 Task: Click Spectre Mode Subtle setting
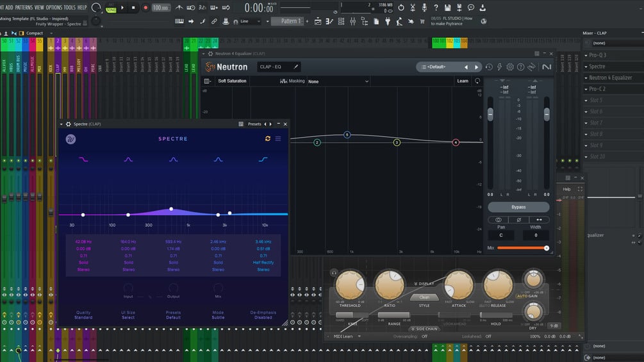(218, 315)
